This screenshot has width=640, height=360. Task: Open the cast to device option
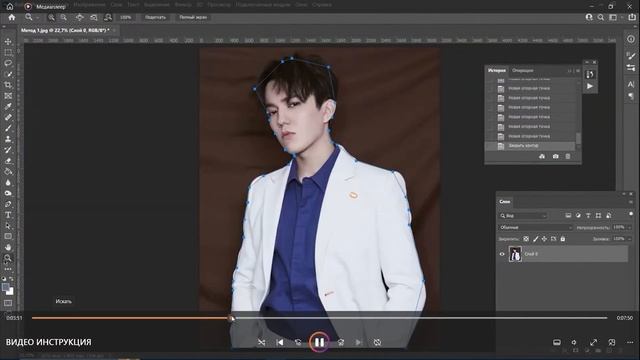click(556, 342)
